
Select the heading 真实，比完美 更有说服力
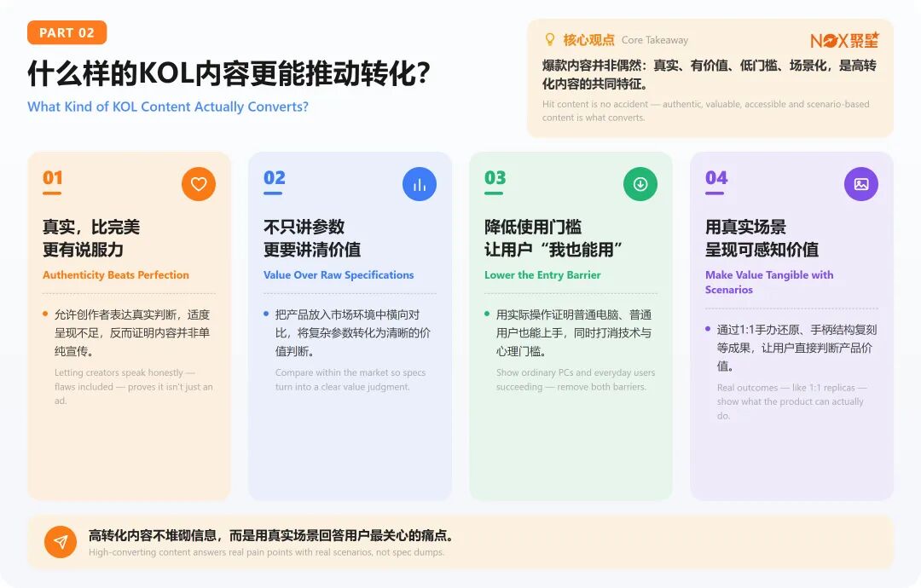91,239
